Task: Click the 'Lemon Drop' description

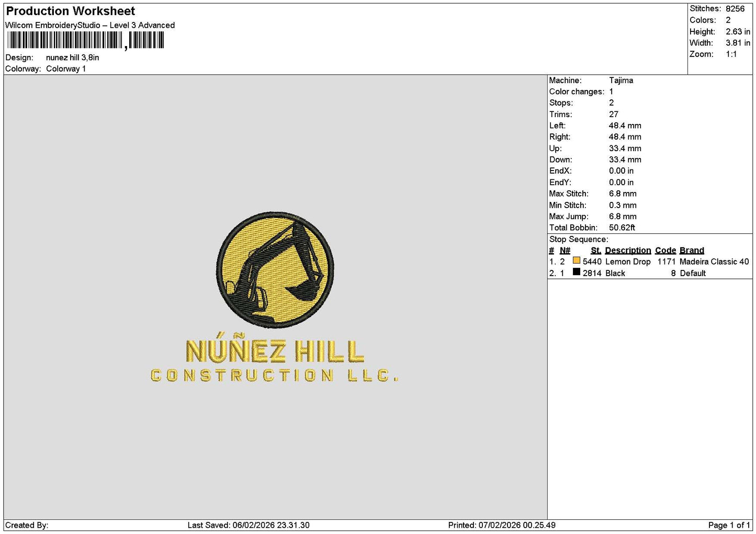Action: tap(628, 262)
